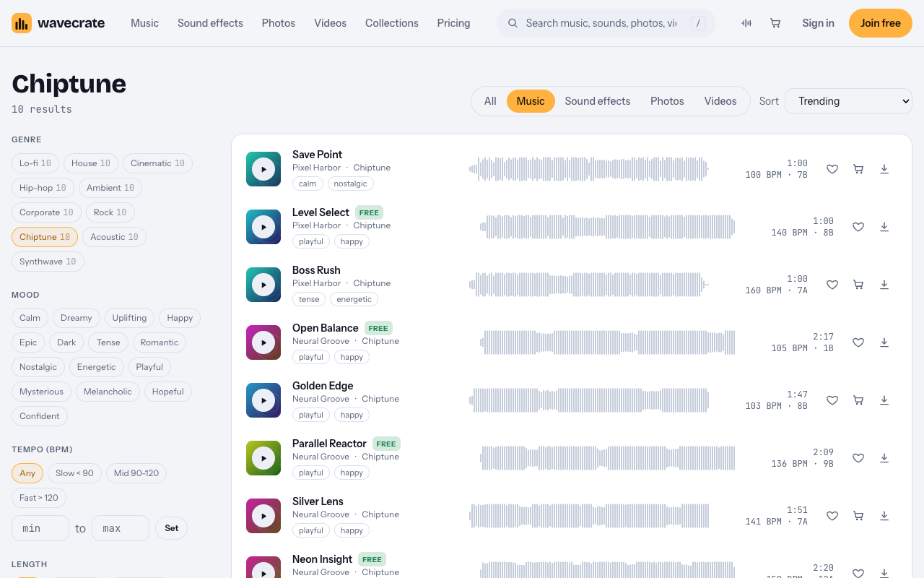Viewport: 924px width, 578px height.
Task: Go to the Pricing page
Action: (453, 23)
